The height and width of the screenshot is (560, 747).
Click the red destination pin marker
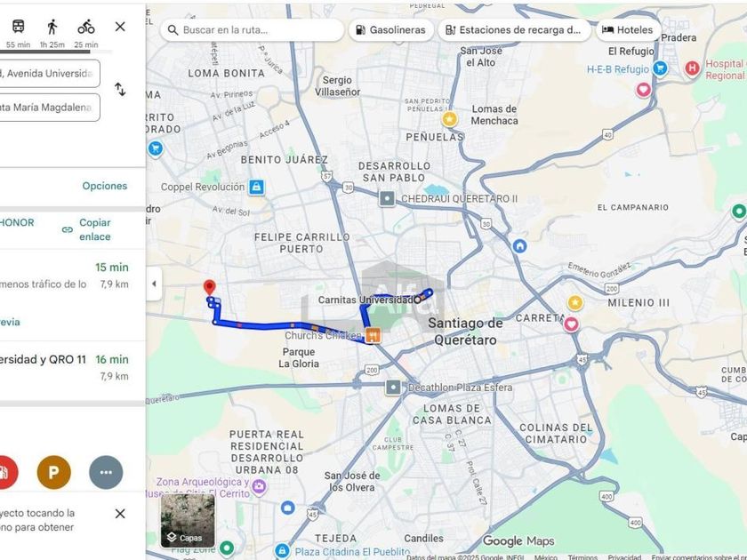[x=209, y=288]
